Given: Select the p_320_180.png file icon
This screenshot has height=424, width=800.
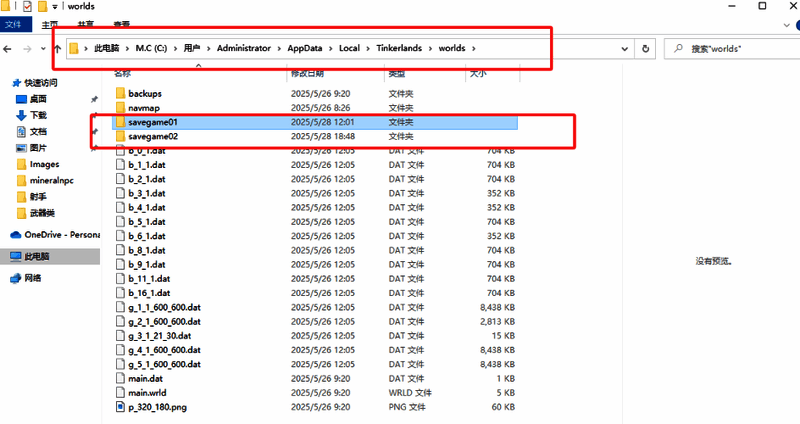Looking at the screenshot, I should (x=120, y=406).
